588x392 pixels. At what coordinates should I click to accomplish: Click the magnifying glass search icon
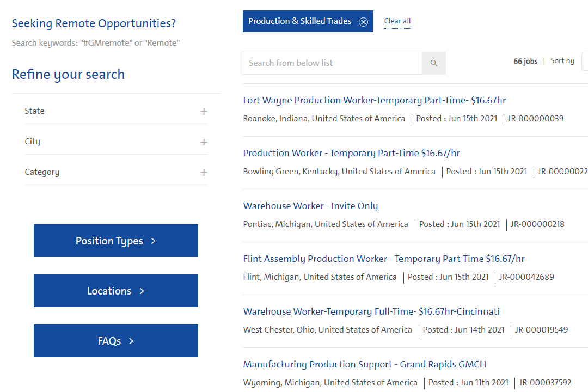(x=434, y=63)
